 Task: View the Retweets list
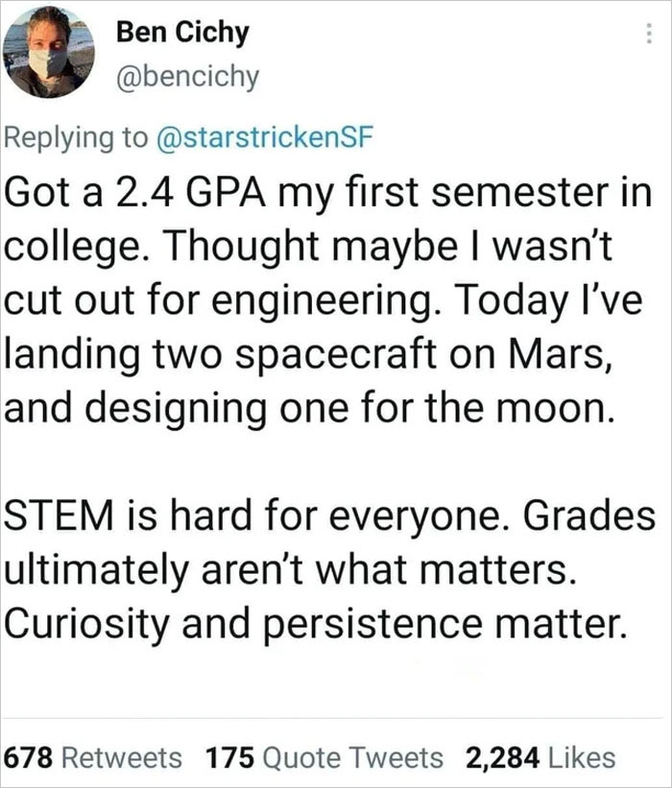[x=122, y=757]
